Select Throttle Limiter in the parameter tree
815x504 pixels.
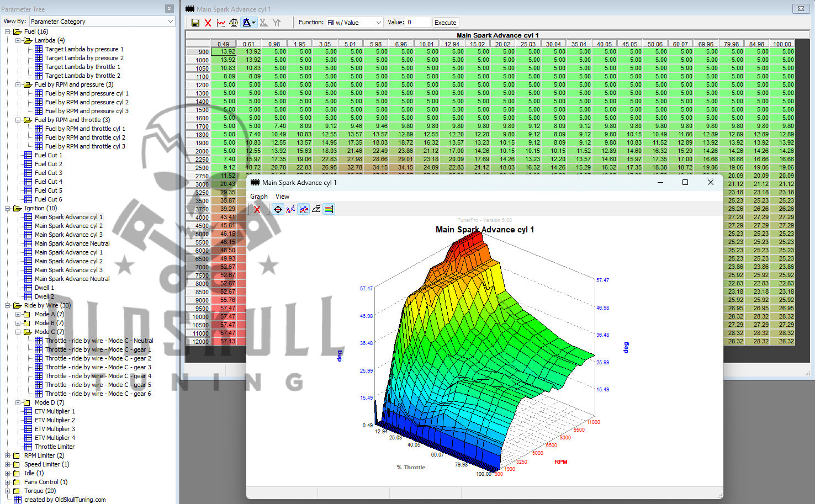pyautogui.click(x=54, y=447)
